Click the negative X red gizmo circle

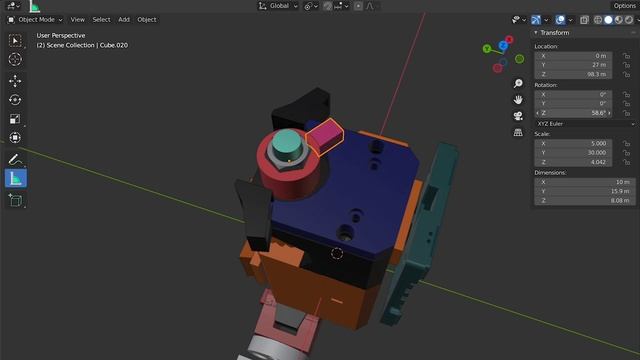tap(498, 68)
